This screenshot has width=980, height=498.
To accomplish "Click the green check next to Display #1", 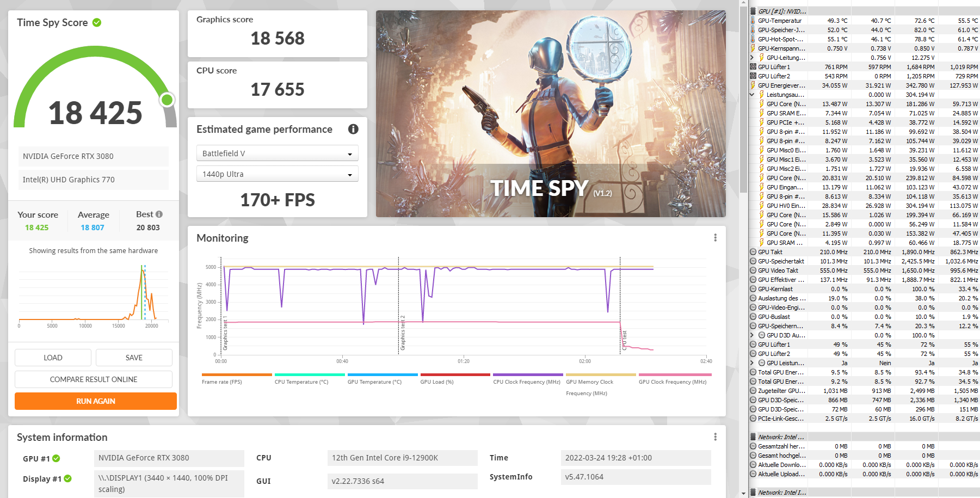I will click(67, 478).
